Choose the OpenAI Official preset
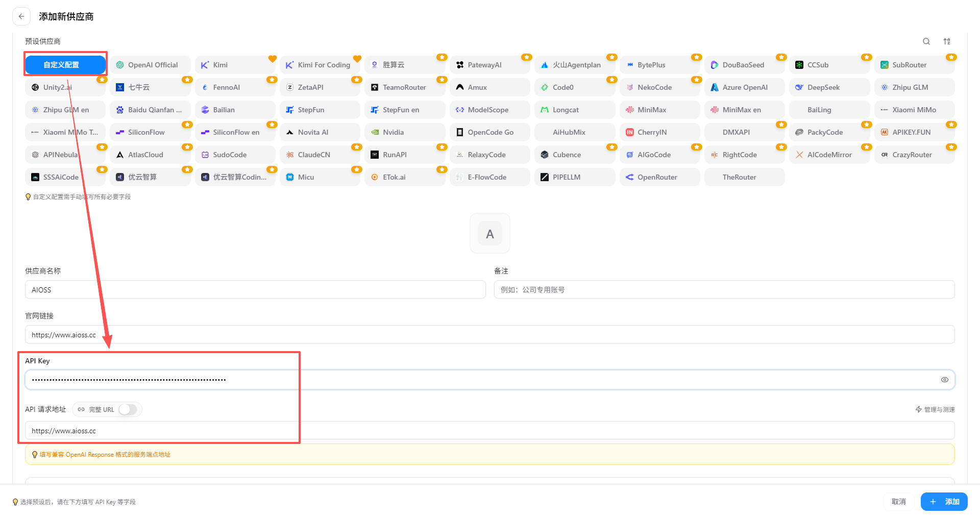This screenshot has width=980, height=519. pyautogui.click(x=150, y=65)
